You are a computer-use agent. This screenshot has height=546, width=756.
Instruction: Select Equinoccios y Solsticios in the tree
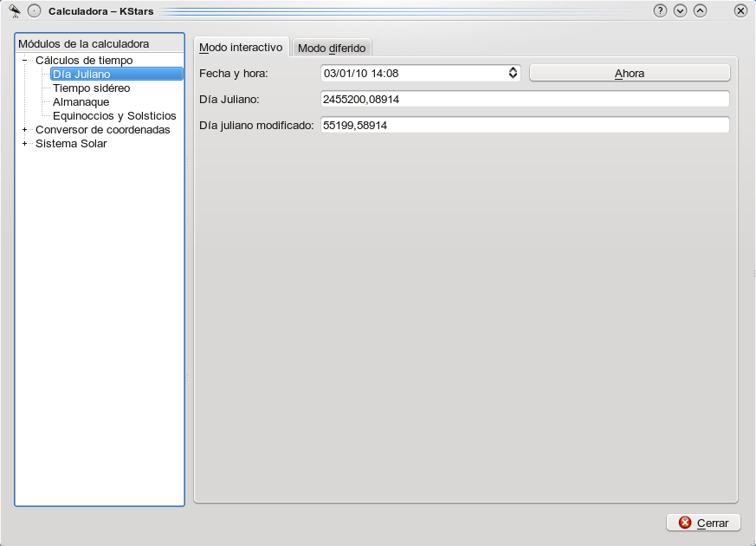click(x=114, y=116)
